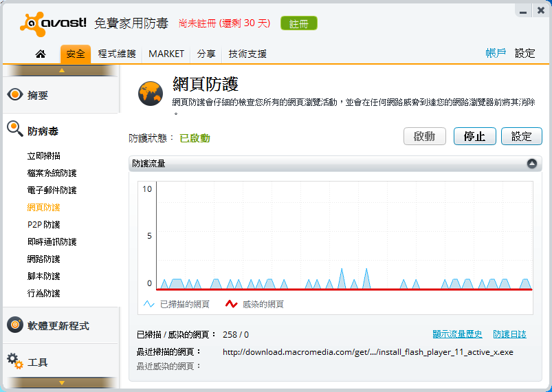Click the 工具 gear icon
This screenshot has width=552, height=392.
(15, 360)
